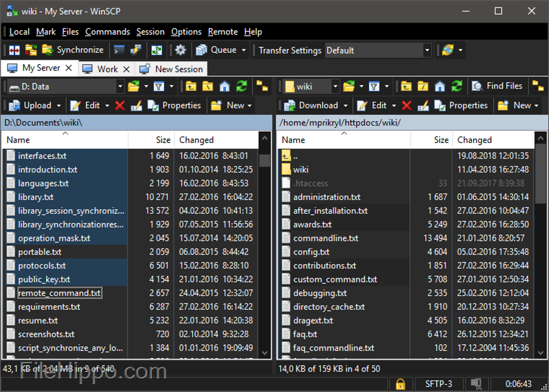
Task: Go to parent directory in remote panel
Action: 406,86
